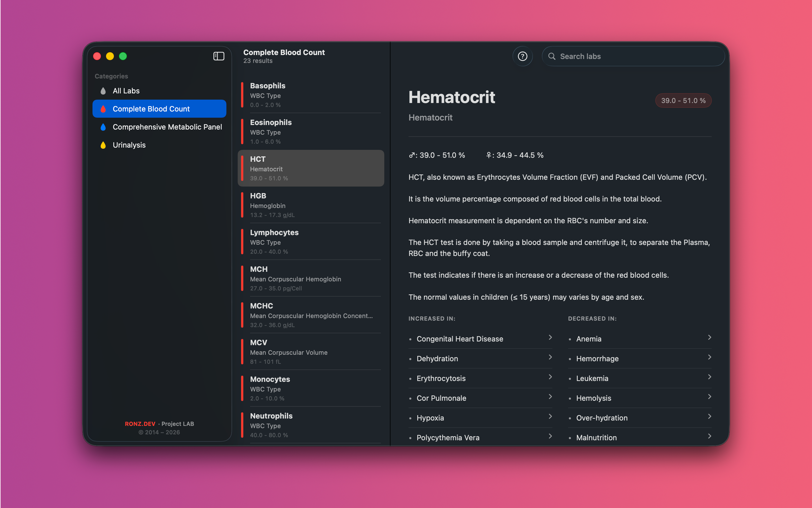Open the Dehydration entry
The image size is (812, 508).
(x=480, y=358)
